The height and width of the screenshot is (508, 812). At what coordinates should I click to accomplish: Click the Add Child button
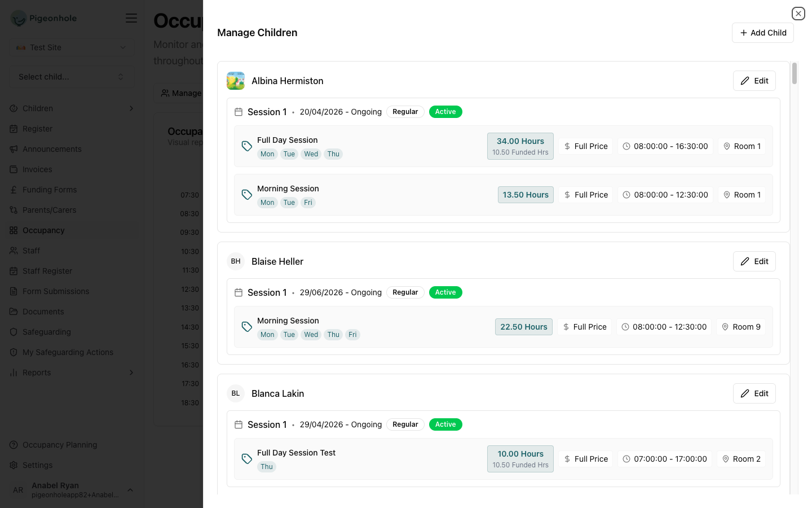[x=762, y=33]
